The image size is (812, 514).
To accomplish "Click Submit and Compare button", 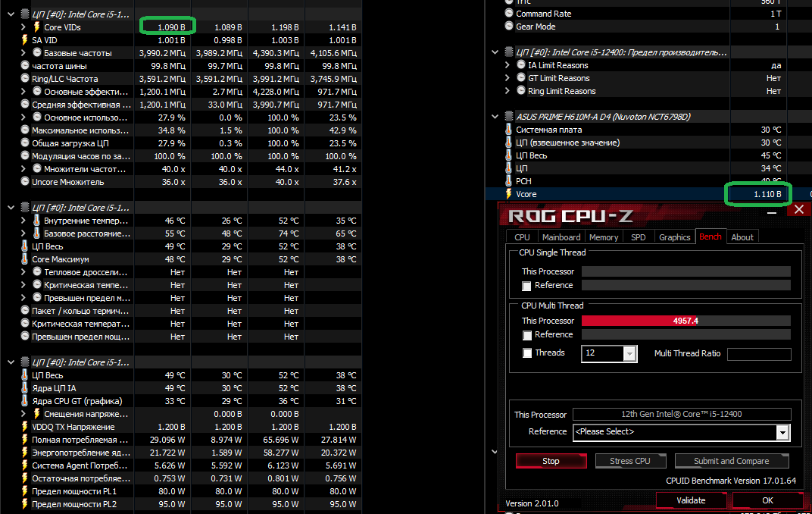I will pos(731,461).
